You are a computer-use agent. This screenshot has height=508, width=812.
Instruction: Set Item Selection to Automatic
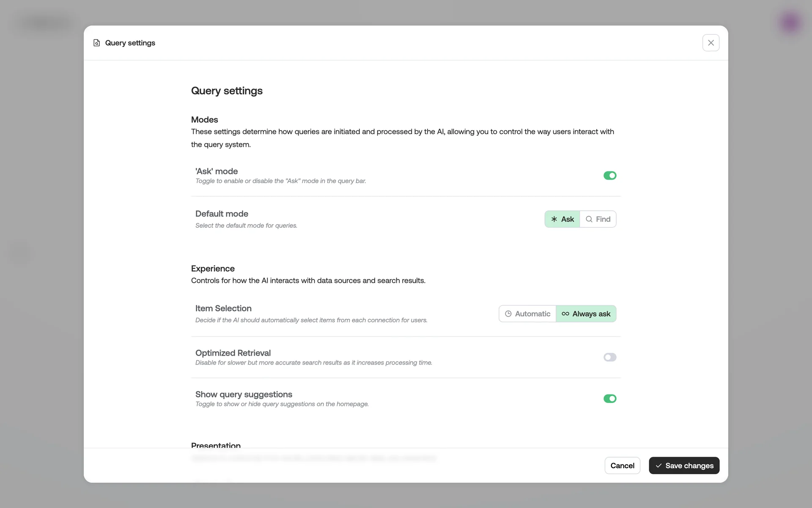click(527, 314)
